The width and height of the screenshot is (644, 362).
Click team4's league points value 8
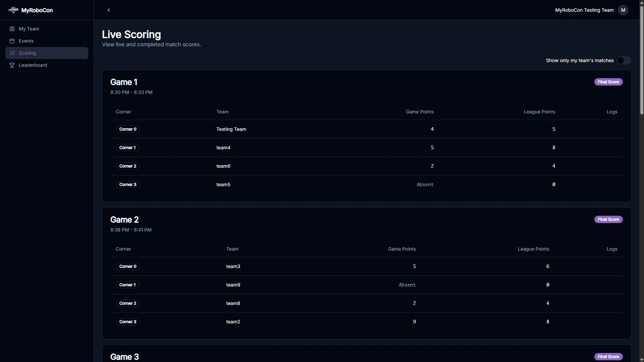(554, 148)
